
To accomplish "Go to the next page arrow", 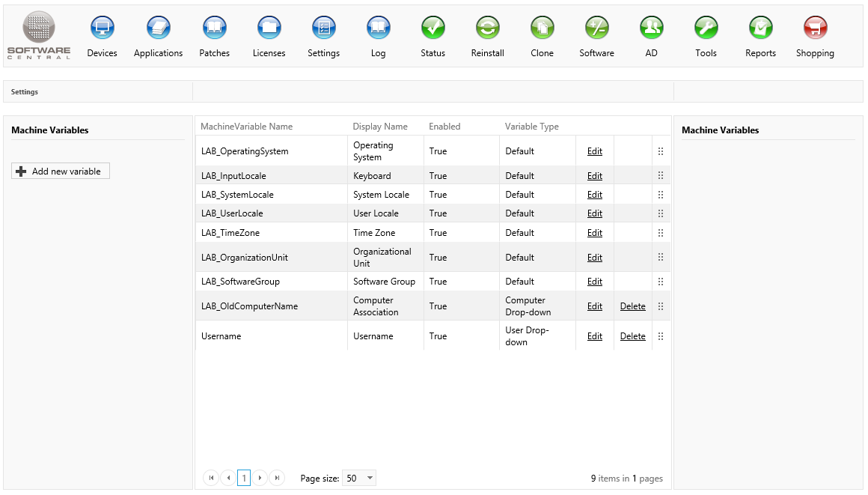I will 260,478.
